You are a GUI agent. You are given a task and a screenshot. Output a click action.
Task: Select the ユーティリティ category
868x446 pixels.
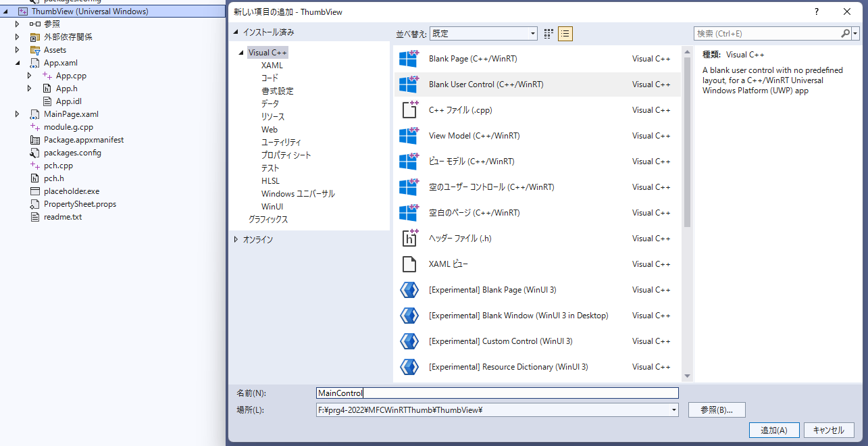click(281, 143)
